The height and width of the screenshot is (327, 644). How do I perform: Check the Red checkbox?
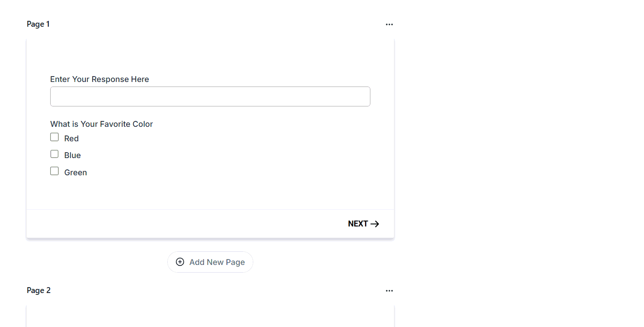pyautogui.click(x=54, y=137)
